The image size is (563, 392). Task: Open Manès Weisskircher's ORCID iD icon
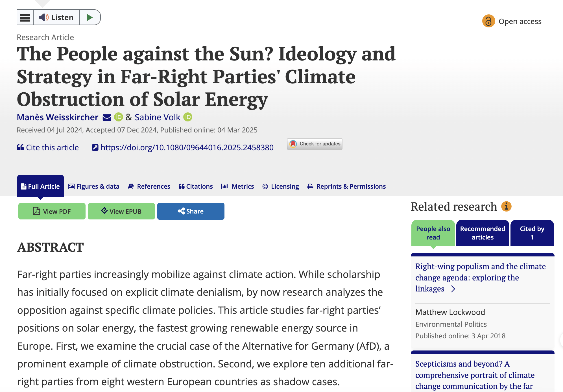(119, 117)
